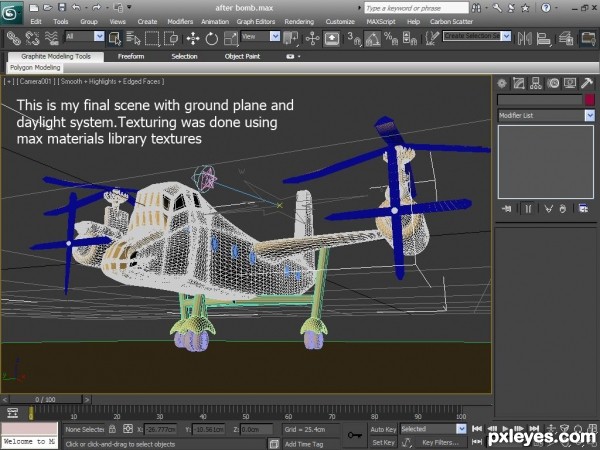Toggle the Spinner Snap icon
The height and width of the screenshot is (450, 600).
click(x=409, y=39)
